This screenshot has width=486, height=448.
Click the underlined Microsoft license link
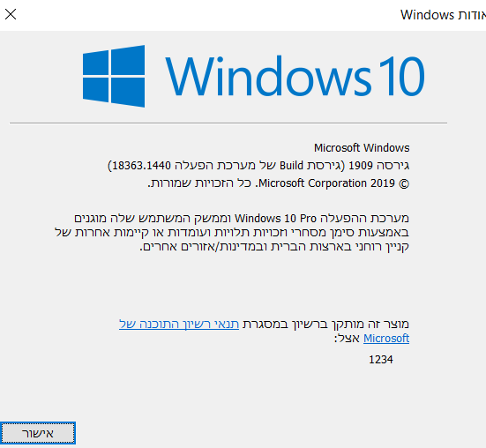386,339
